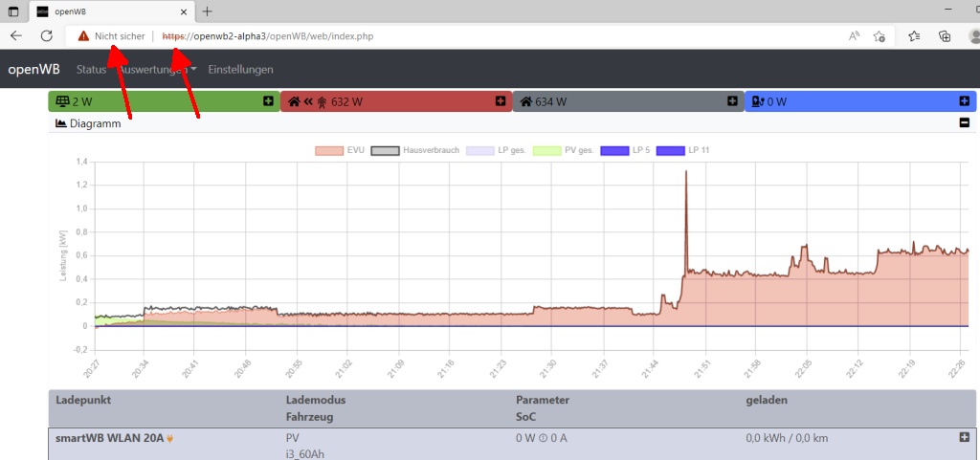
Task: Toggle the LP 5 legend series
Action: pyautogui.click(x=627, y=150)
